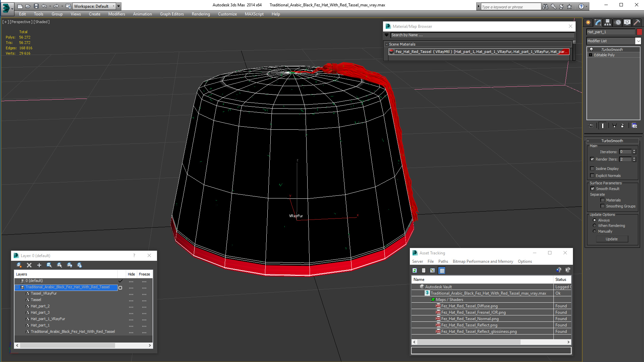The height and width of the screenshot is (362, 644).
Task: Click Hide/Unhide All Layers icon
Action: [69, 265]
